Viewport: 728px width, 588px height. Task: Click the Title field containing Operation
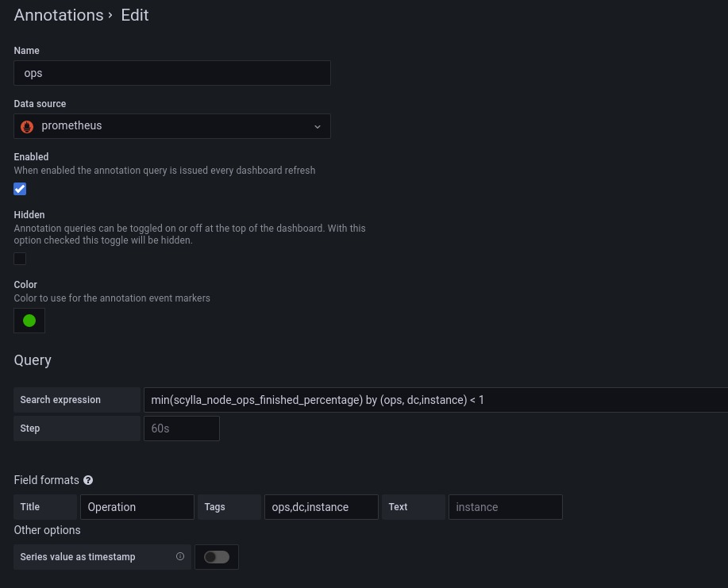click(137, 507)
